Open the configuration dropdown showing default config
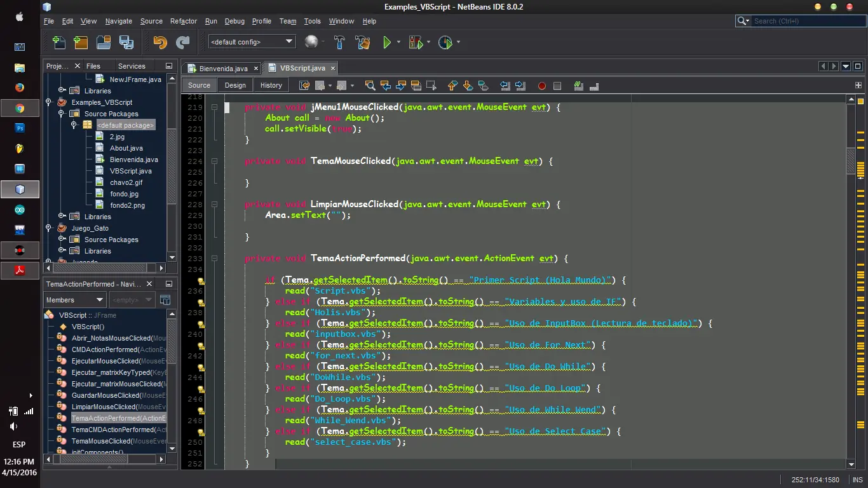Image resolution: width=868 pixels, height=488 pixels. (252, 42)
